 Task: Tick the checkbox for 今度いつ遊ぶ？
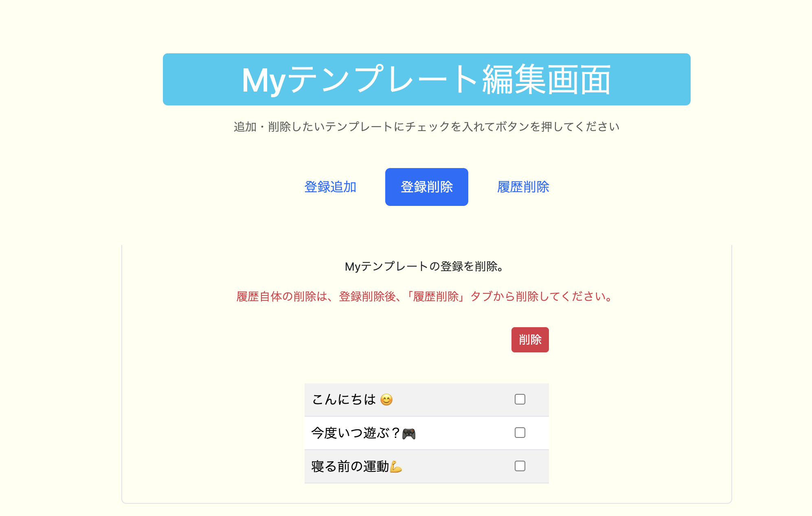point(520,433)
